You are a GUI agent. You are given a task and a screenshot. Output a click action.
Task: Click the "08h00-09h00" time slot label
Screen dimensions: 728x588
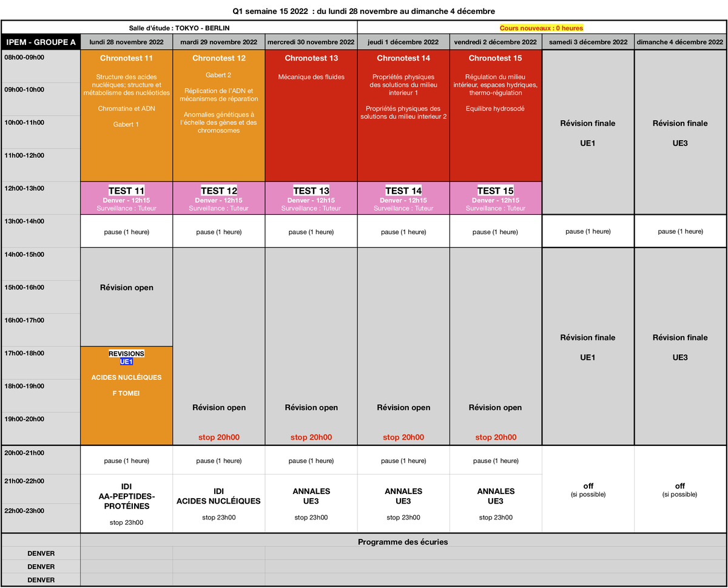(24, 57)
